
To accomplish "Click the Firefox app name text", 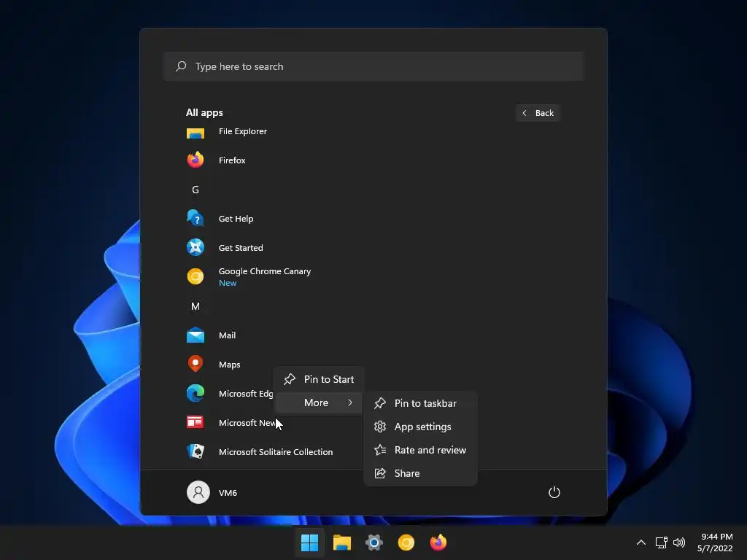I will pyautogui.click(x=232, y=160).
